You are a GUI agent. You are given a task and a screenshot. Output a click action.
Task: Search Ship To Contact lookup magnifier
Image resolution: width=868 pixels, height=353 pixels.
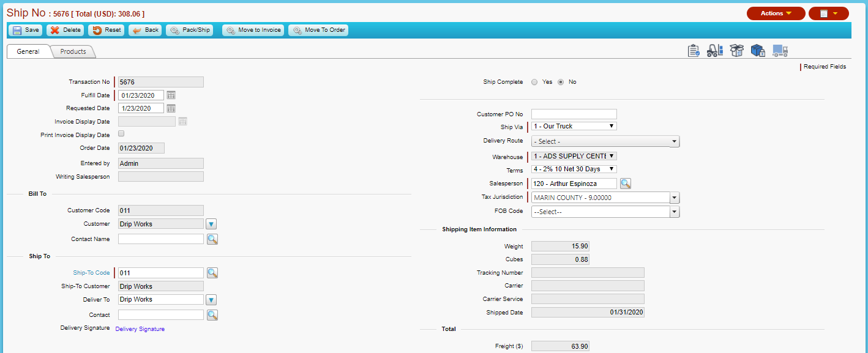[212, 315]
